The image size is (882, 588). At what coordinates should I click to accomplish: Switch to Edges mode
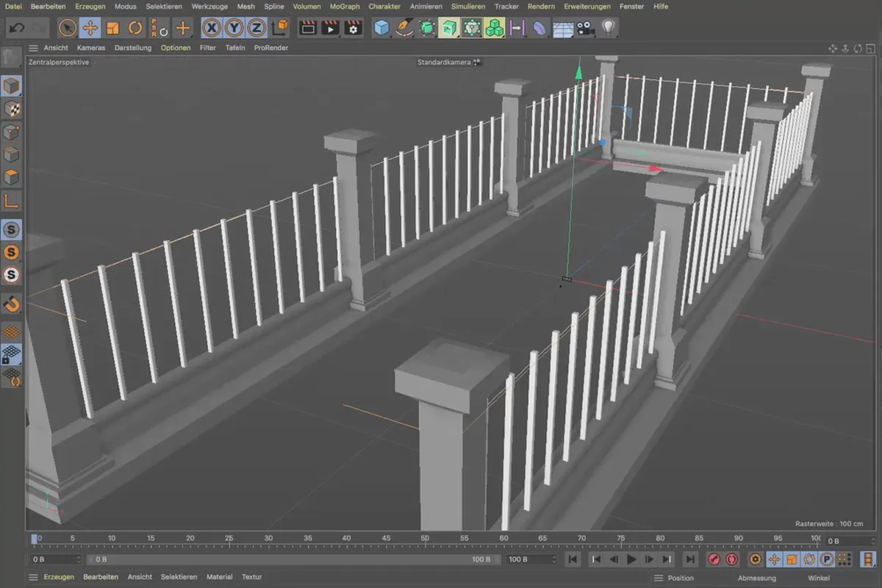click(x=11, y=154)
